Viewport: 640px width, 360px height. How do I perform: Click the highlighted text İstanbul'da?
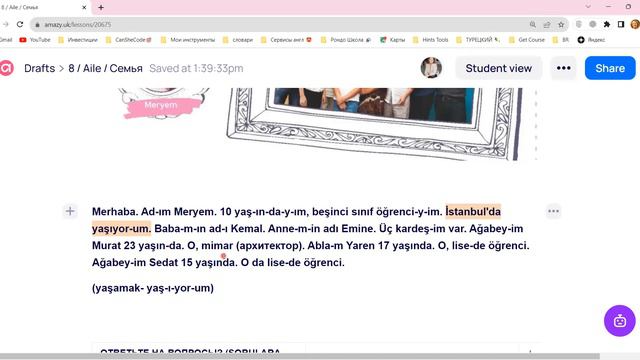pos(473,211)
